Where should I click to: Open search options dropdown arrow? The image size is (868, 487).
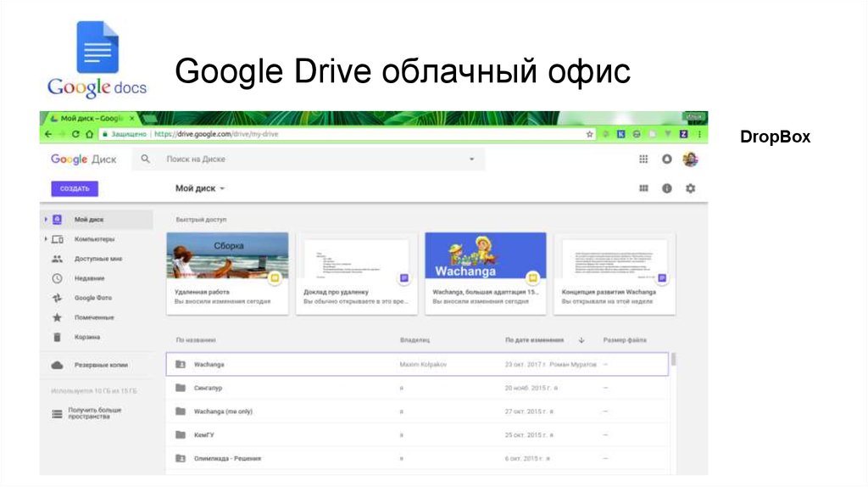tap(471, 159)
